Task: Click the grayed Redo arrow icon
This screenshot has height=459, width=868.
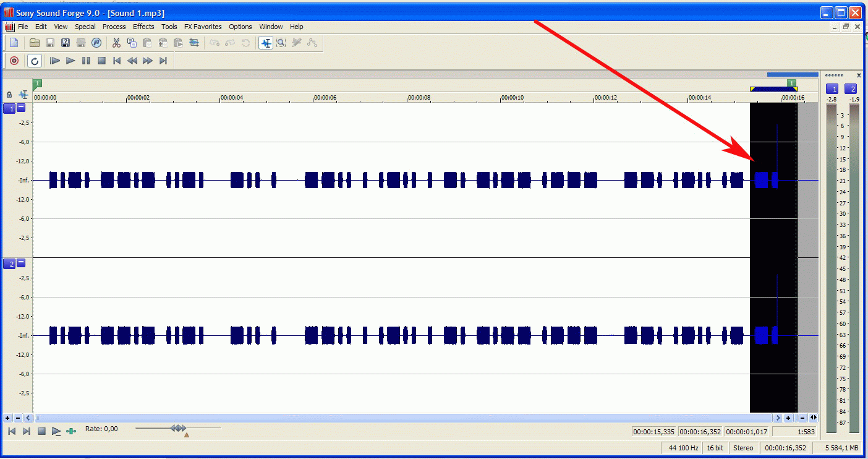Action: pos(230,43)
